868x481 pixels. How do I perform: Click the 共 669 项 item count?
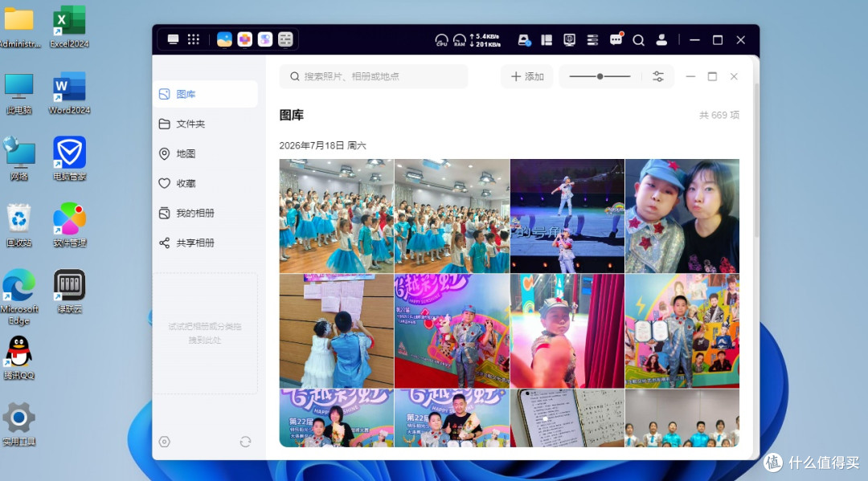(719, 115)
